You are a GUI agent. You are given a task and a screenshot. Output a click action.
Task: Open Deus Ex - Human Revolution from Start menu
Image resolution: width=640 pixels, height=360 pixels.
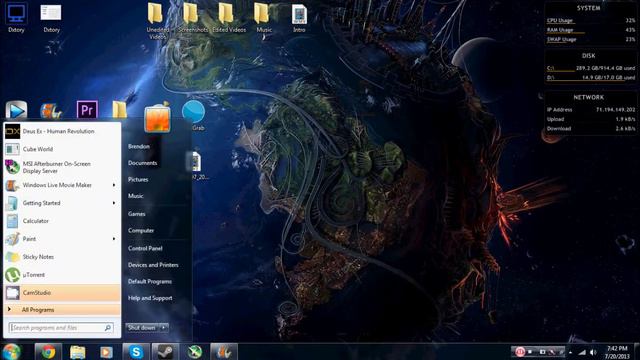click(x=62, y=131)
